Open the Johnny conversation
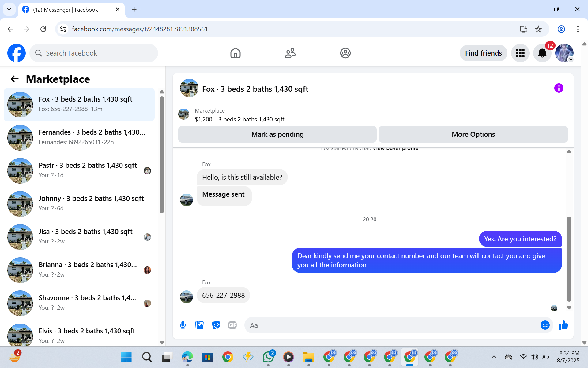This screenshot has height=368, width=588. tap(79, 204)
